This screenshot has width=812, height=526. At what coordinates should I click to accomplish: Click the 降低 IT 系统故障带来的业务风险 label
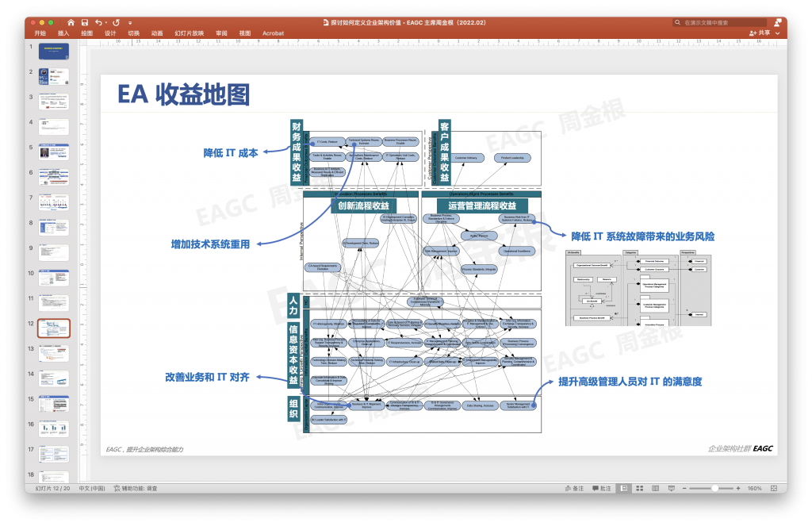(642, 236)
